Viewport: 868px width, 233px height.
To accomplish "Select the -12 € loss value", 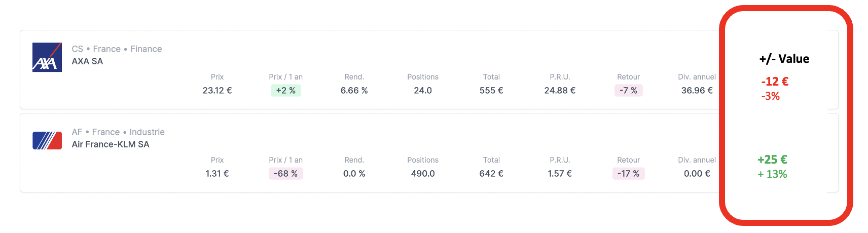I will pos(775,82).
